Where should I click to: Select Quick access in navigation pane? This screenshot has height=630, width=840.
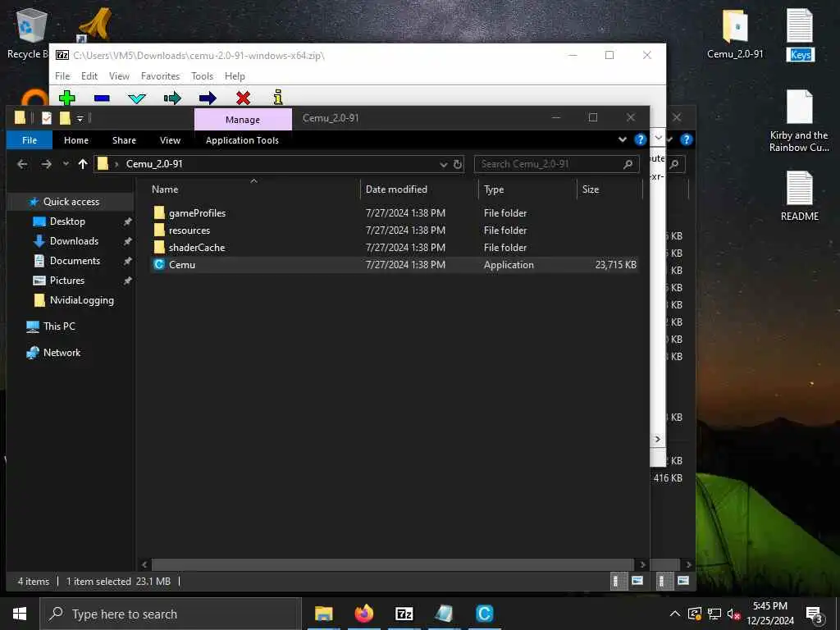(71, 202)
